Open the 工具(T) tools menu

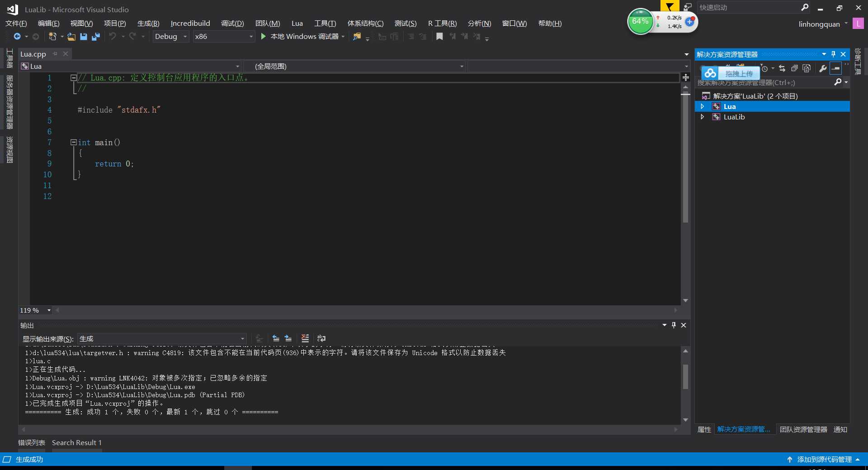(325, 24)
